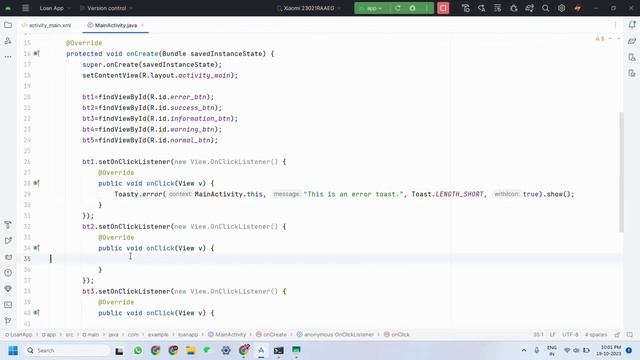Open the Resource Manager sidebar icon
The image size is (640, 360).
[x=8, y=41]
